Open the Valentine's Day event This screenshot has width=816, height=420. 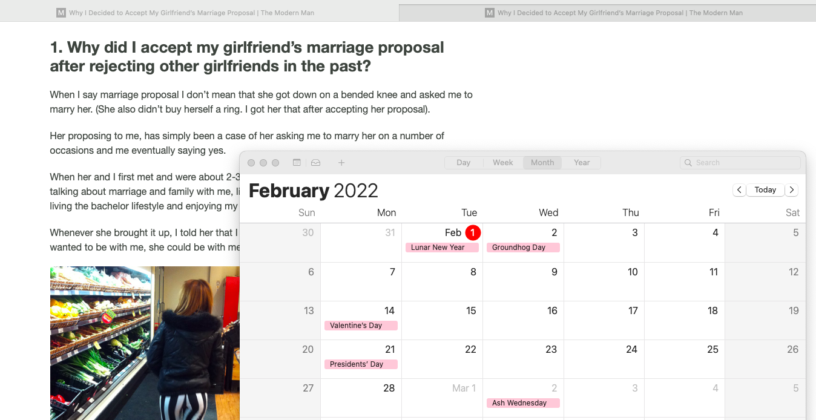click(x=361, y=325)
